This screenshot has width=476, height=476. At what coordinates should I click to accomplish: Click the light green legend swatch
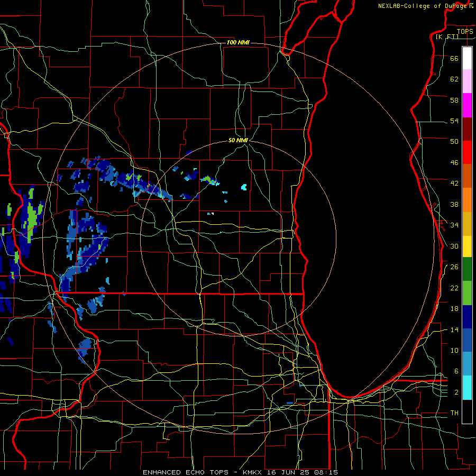click(x=467, y=293)
